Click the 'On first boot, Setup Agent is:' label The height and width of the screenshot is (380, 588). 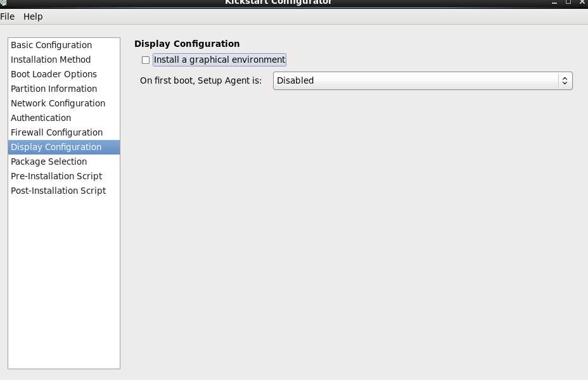coord(201,80)
